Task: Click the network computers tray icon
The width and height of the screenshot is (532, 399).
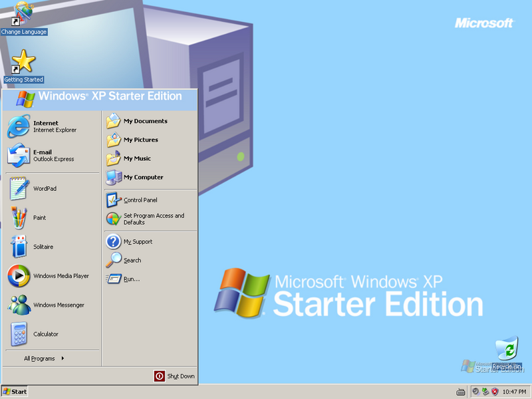Action: [x=485, y=392]
